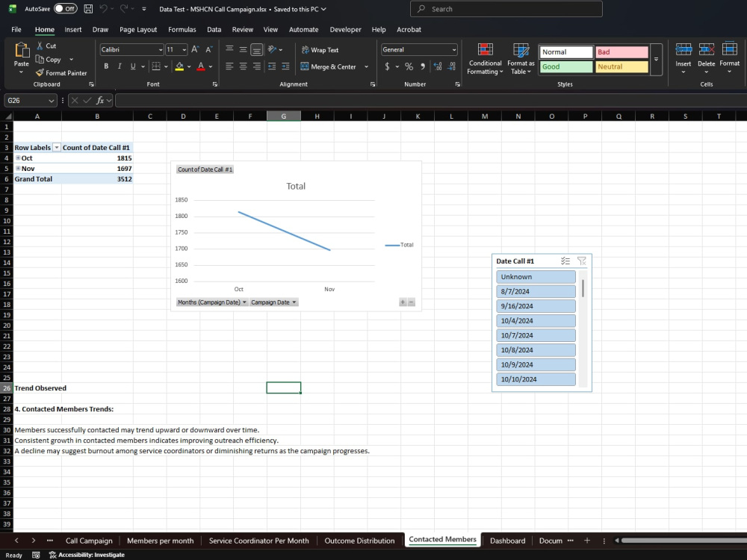This screenshot has height=560, width=747.
Task: Click the Increase Indent icon
Action: coord(286,66)
